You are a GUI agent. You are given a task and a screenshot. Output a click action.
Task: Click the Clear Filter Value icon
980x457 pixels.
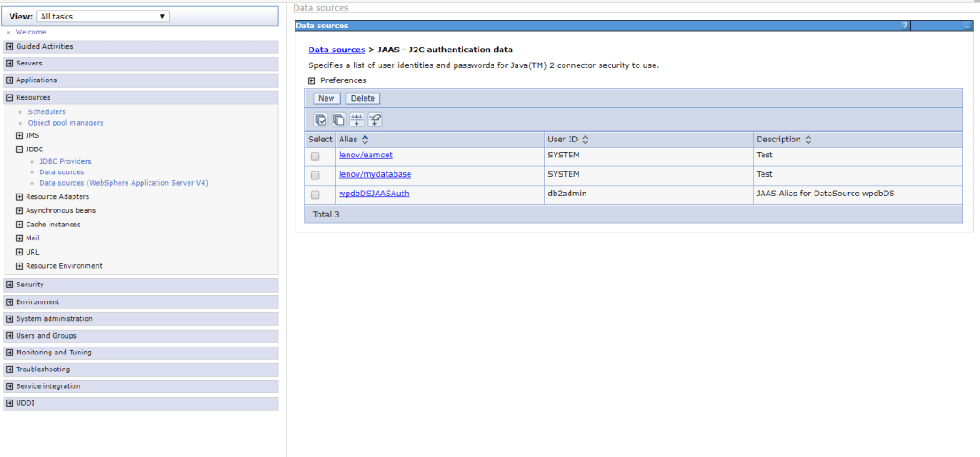click(x=375, y=120)
